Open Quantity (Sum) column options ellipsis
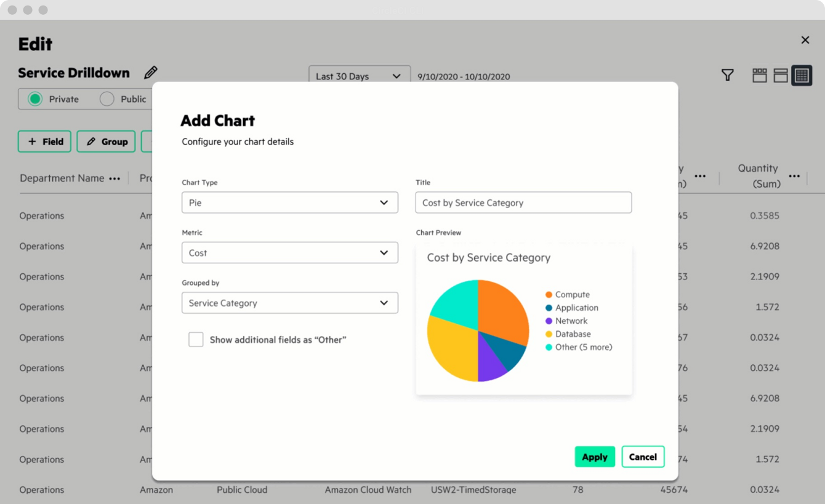Viewport: 825px width, 504px height. (794, 176)
